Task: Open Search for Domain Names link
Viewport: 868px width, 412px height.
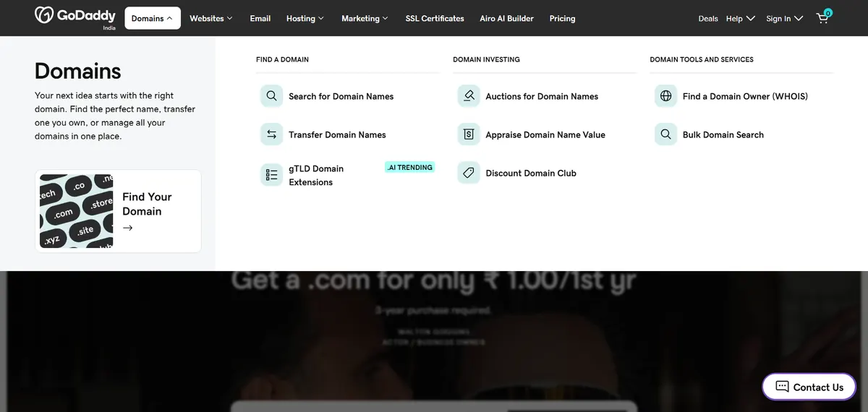Action: (341, 96)
